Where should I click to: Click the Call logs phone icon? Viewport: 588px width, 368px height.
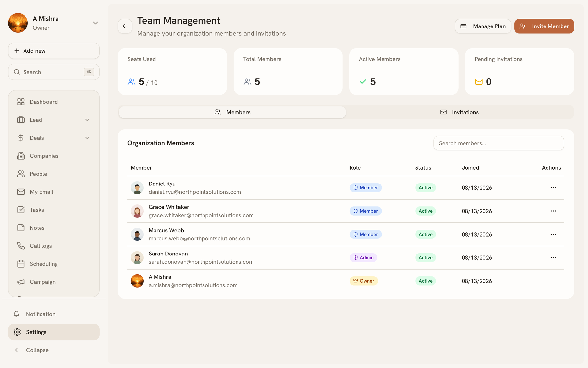[21, 246]
